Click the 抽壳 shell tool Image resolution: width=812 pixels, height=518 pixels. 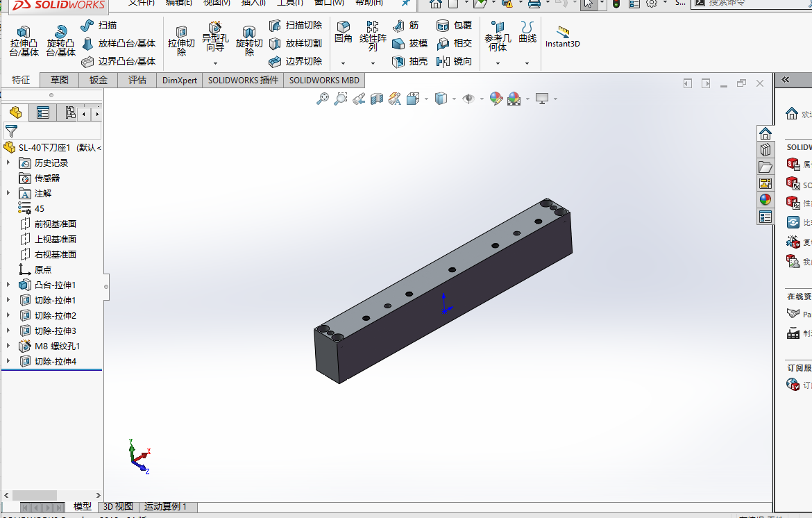tap(409, 61)
